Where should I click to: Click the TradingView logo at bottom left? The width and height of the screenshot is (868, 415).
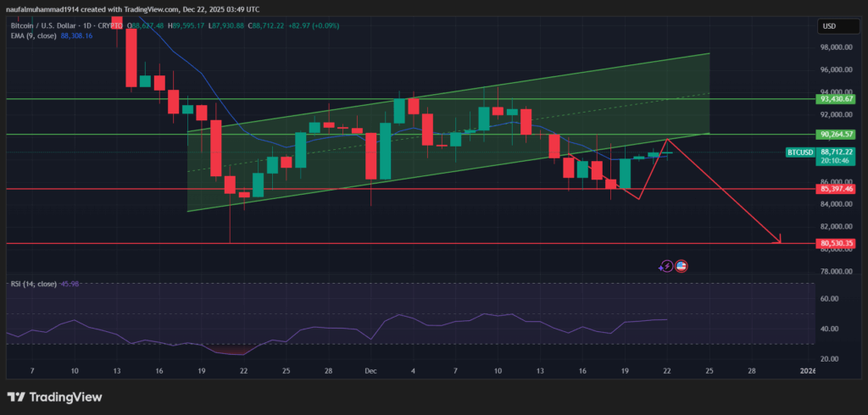[54, 397]
